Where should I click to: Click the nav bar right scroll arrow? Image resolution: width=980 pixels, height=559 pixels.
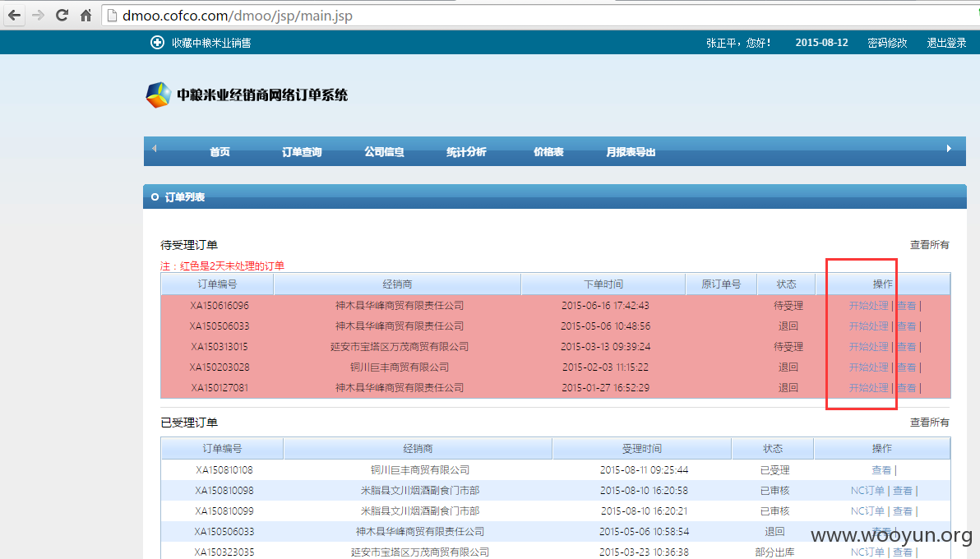tap(949, 148)
